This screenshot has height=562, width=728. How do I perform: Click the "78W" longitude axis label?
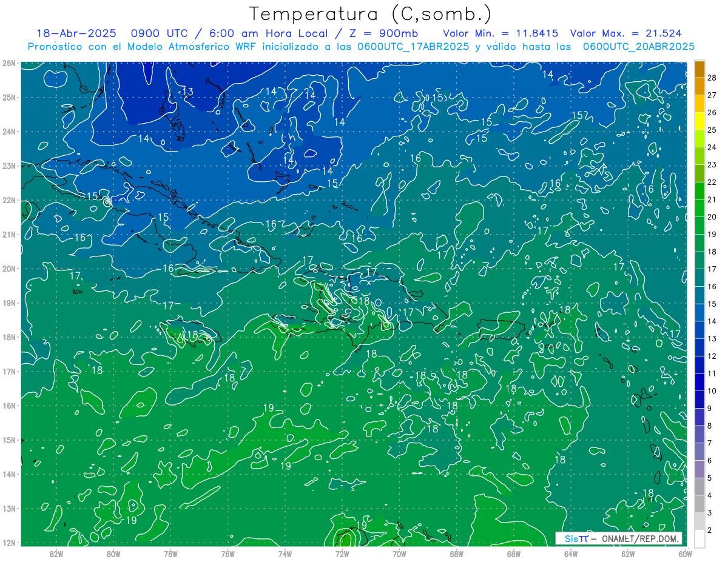click(170, 554)
